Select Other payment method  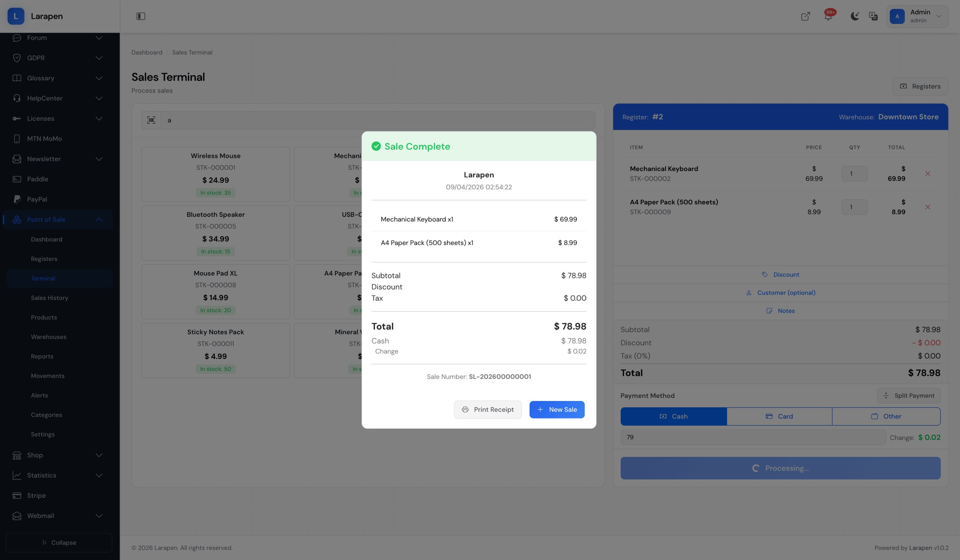point(886,416)
